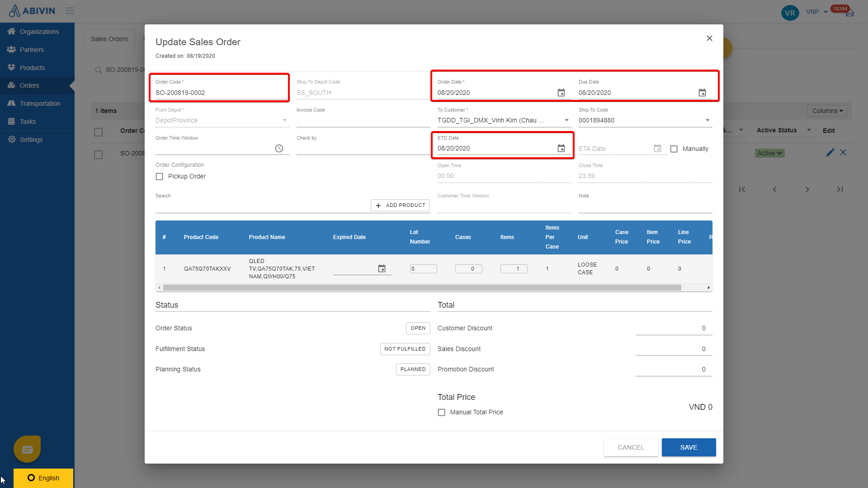Switch to the Sales Orders tab

tap(109, 39)
